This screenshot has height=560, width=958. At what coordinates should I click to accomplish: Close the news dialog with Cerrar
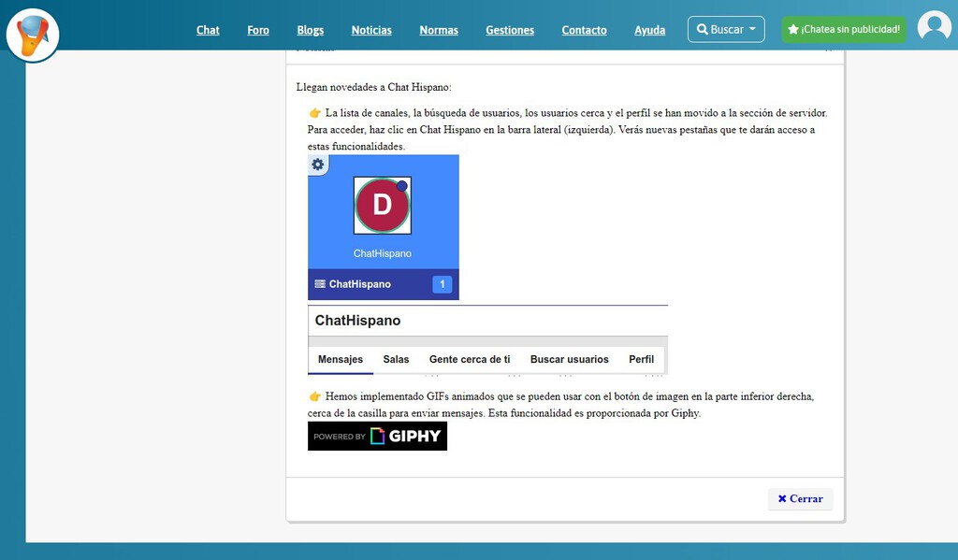click(x=800, y=498)
